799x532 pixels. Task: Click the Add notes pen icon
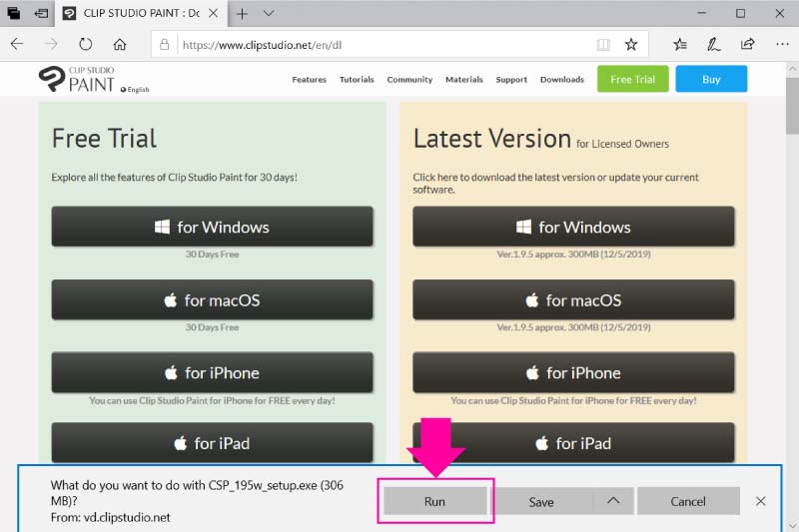714,45
